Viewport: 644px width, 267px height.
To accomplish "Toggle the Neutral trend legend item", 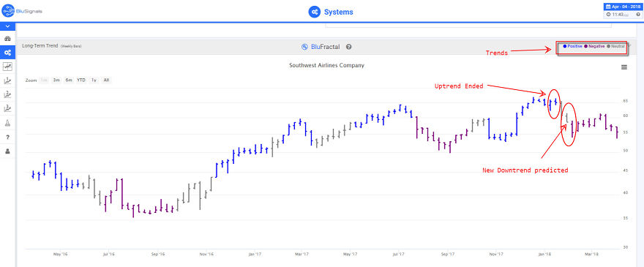I will coord(615,46).
